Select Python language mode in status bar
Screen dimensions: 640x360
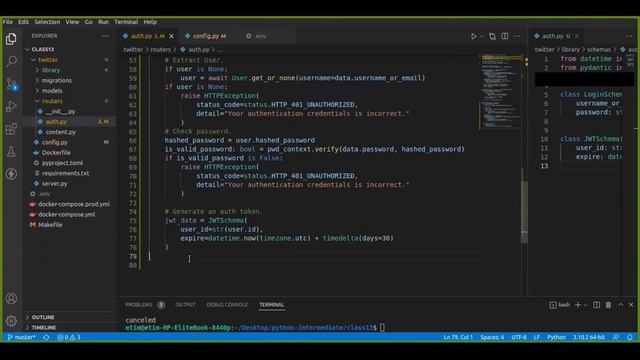pos(556,337)
